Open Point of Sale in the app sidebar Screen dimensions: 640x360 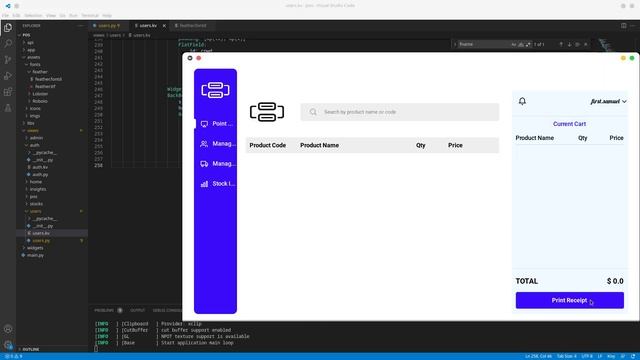click(217, 124)
